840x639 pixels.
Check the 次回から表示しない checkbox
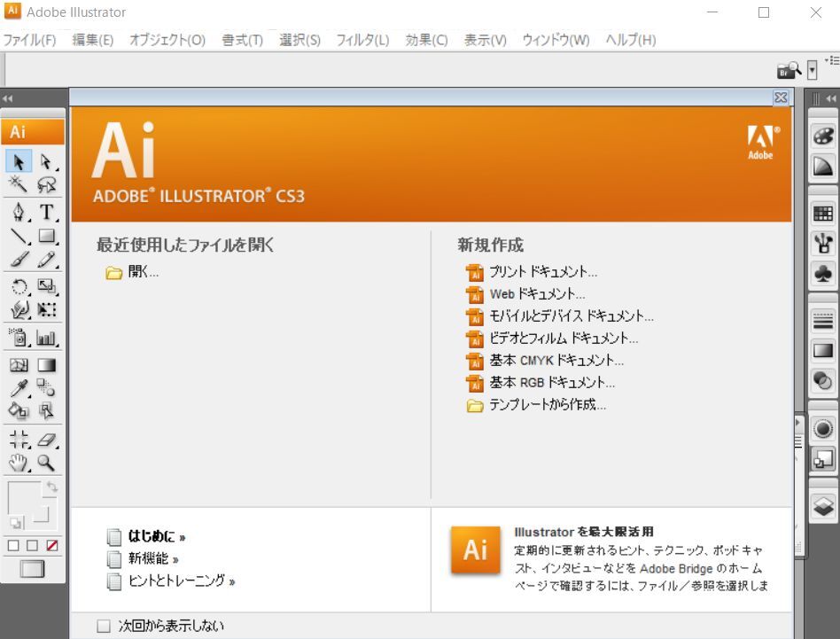pyautogui.click(x=104, y=626)
